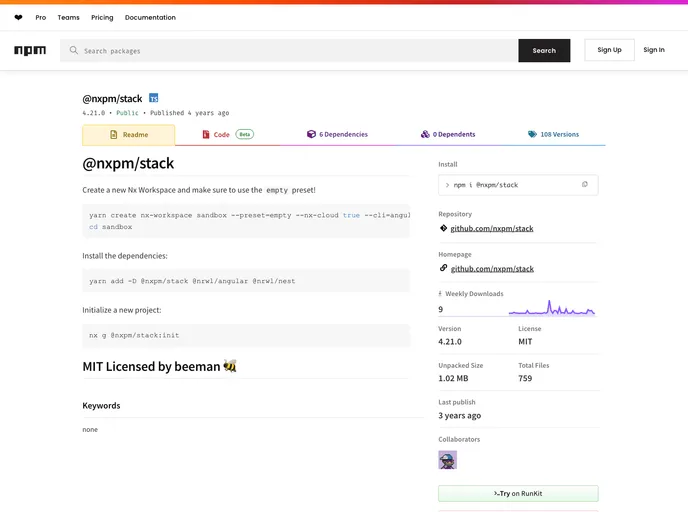Open the 6 Dependencies tab
688x512 pixels.
point(337,134)
